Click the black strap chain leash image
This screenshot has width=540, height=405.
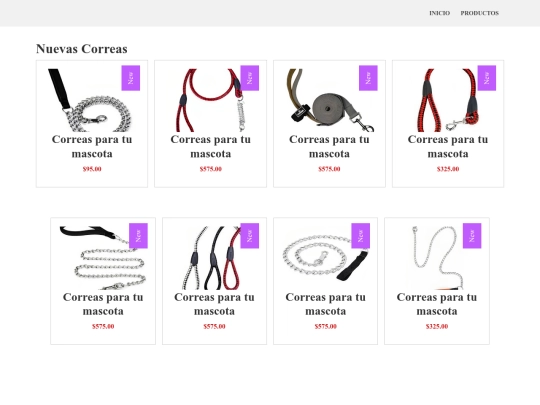[x=92, y=100]
